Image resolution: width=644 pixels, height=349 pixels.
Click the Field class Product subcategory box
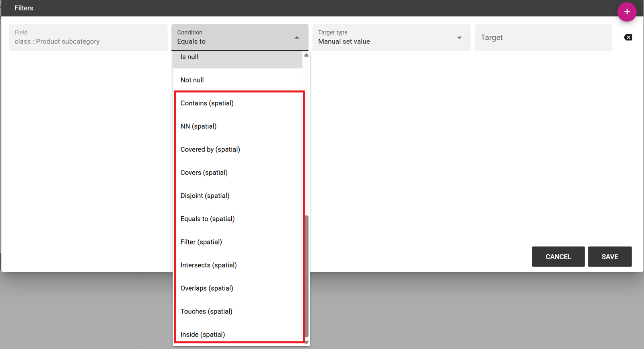coord(88,37)
